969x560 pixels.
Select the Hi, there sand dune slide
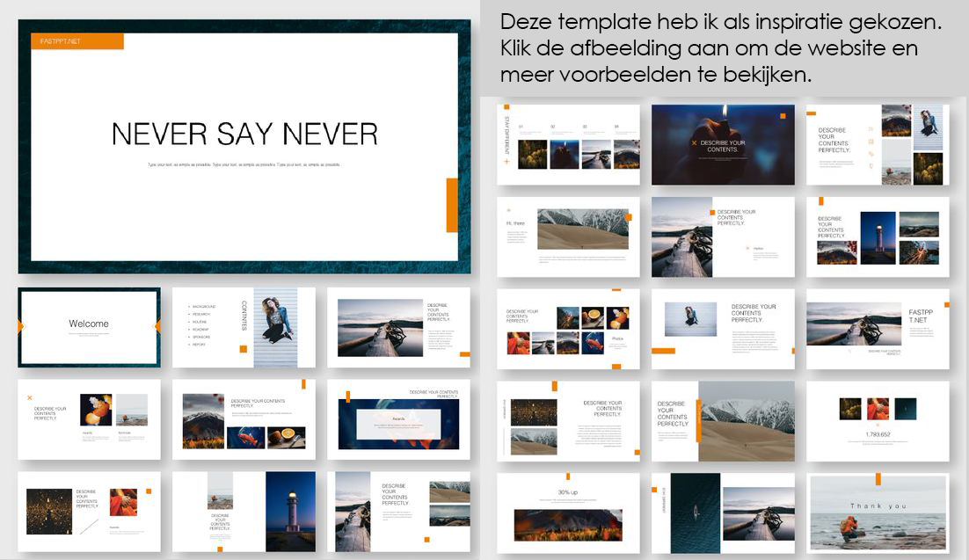[569, 237]
